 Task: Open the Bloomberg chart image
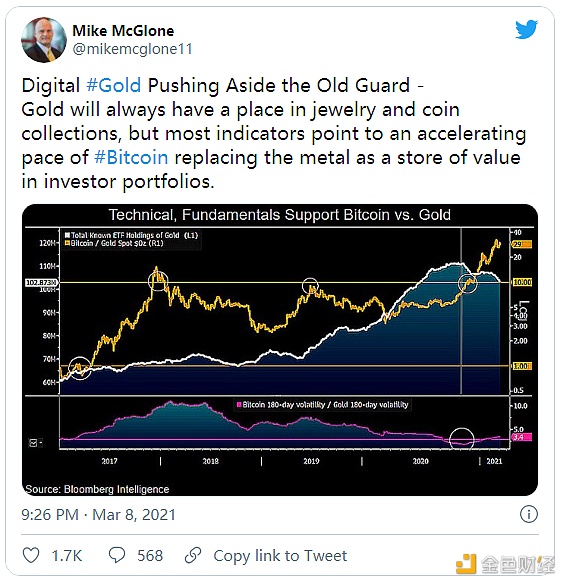click(x=280, y=350)
